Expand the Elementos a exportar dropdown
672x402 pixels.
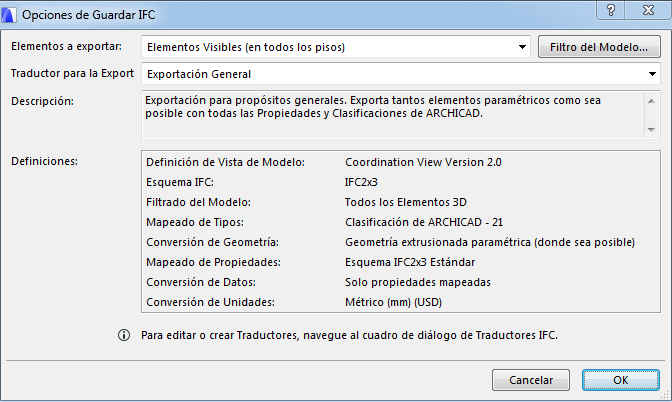pyautogui.click(x=523, y=46)
